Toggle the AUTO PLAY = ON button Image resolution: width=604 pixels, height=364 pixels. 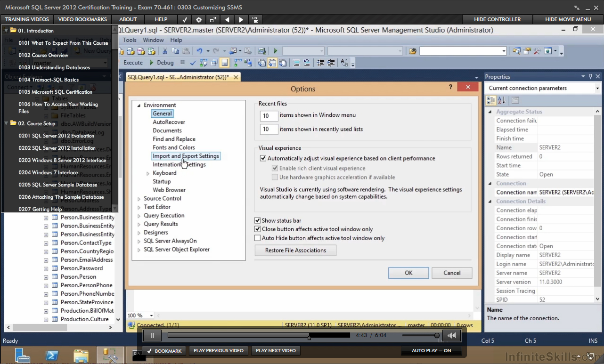(431, 351)
